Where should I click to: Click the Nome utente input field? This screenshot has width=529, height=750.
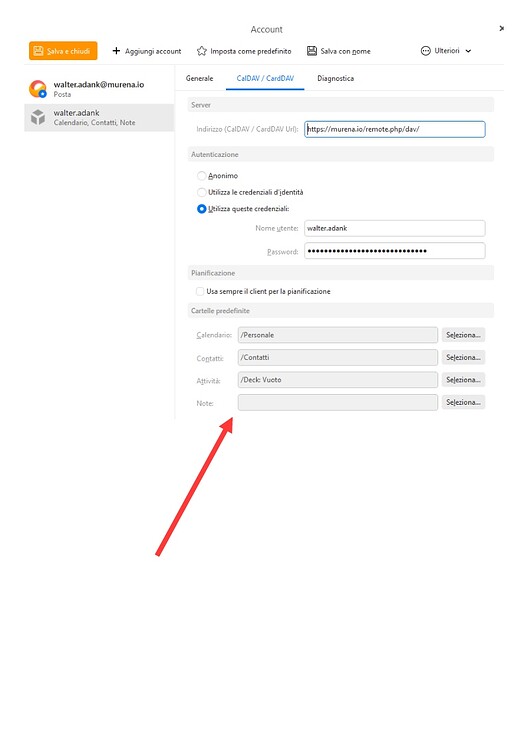pos(395,228)
